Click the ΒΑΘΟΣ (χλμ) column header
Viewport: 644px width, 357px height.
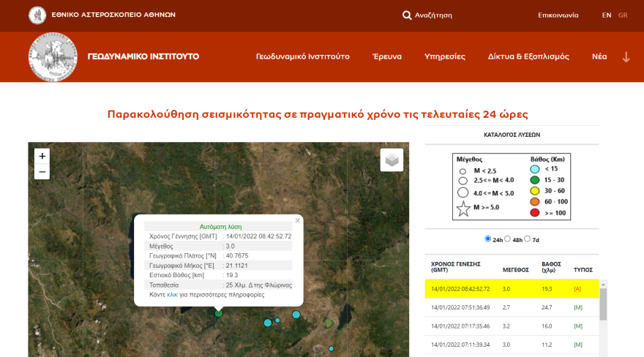551,267
